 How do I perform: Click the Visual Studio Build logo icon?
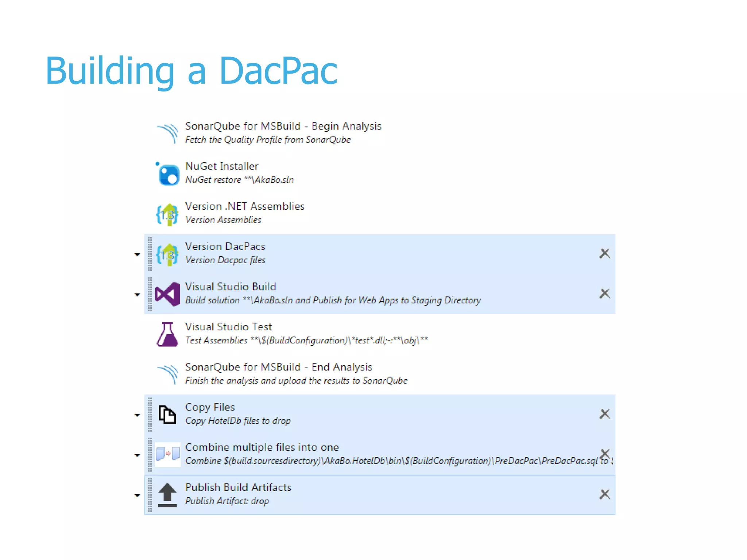[x=167, y=294]
